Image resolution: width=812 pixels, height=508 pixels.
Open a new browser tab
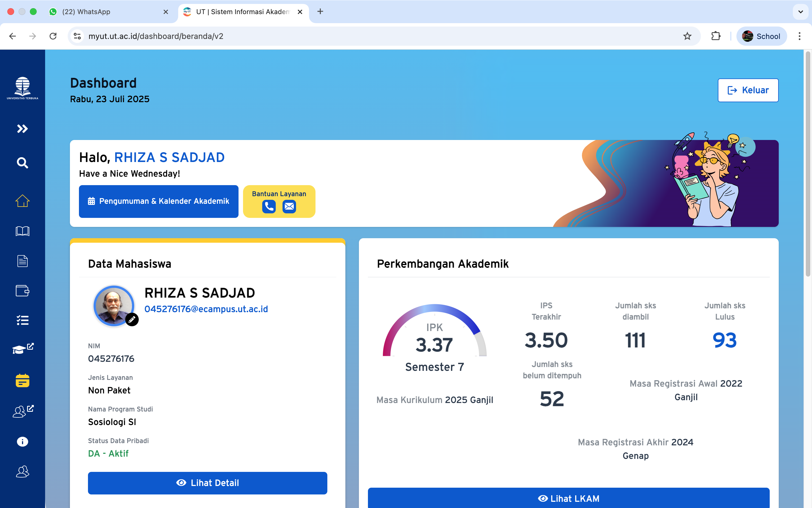[320, 12]
